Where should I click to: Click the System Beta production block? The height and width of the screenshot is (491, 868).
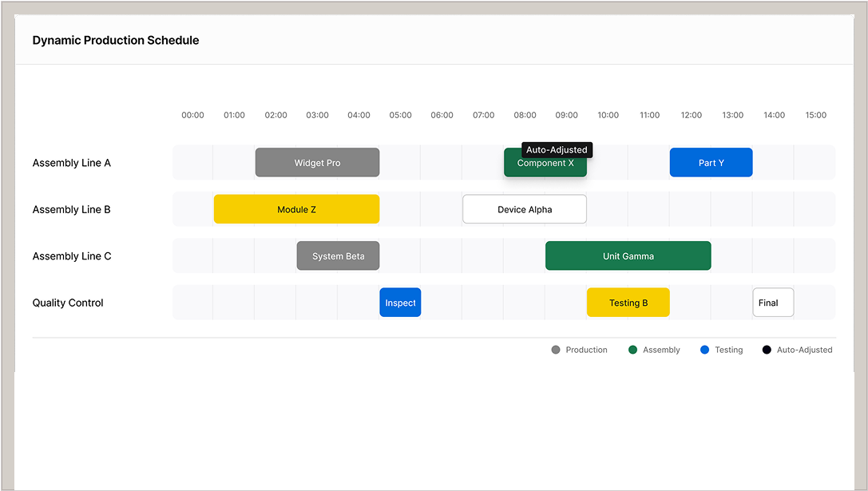coord(338,256)
